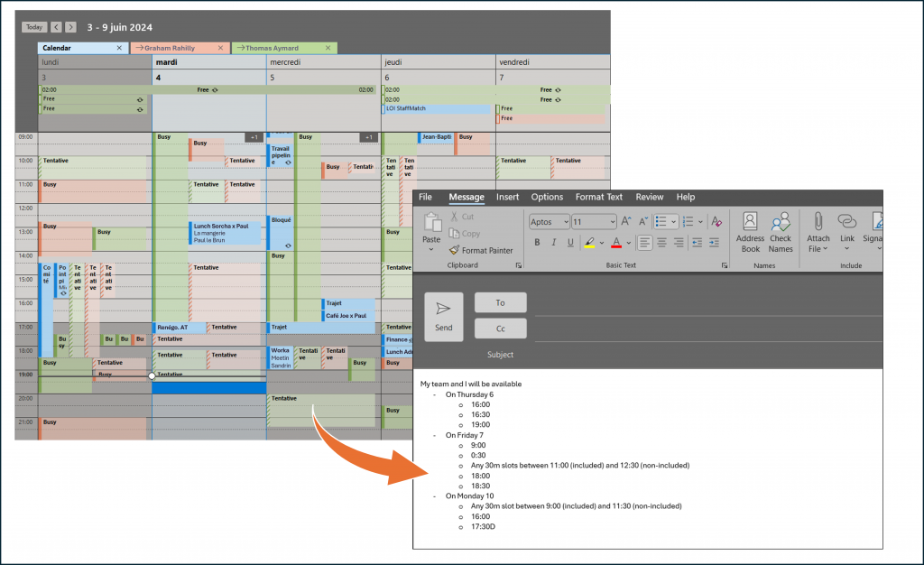Apply the yellow text highlight color
This screenshot has width=924, height=565.
pos(588,242)
